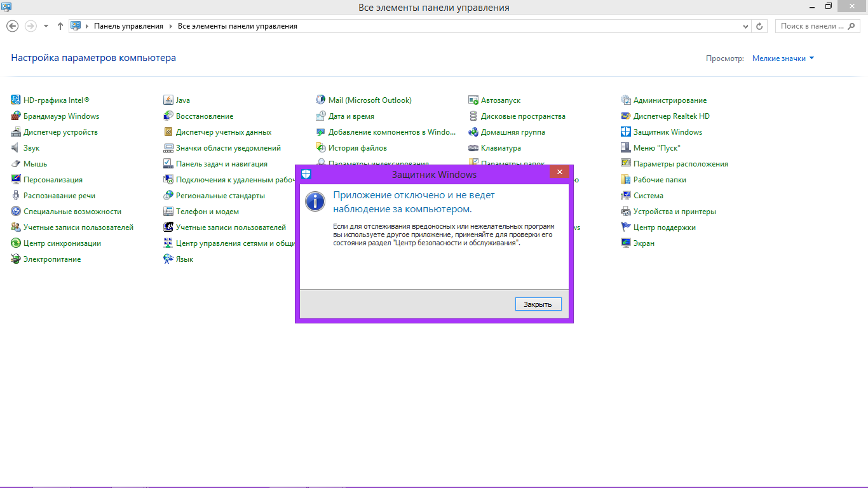Close the Защитник Windows dialog with red X
868x488 pixels.
[x=559, y=172]
